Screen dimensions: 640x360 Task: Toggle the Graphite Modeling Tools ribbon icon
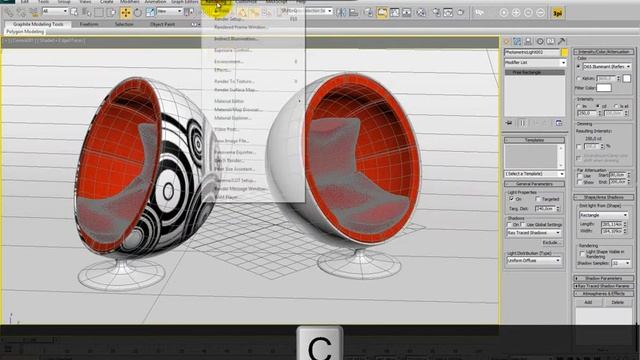coord(382,13)
